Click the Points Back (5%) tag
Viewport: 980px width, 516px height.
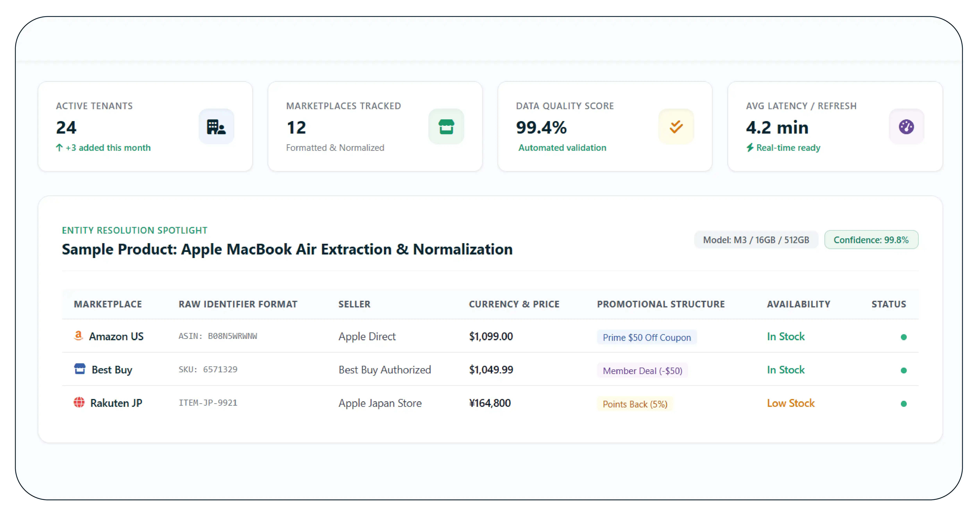[635, 404]
